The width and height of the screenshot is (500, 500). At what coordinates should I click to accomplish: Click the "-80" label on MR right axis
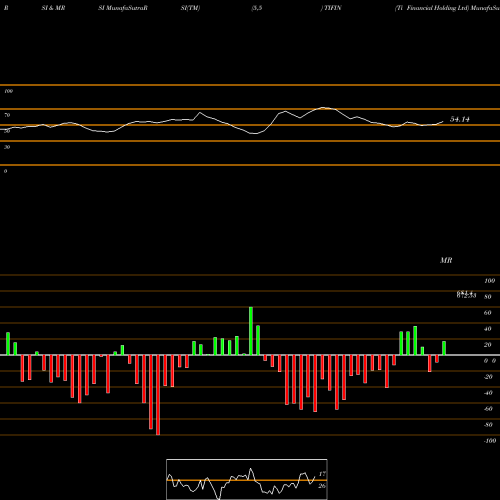click(x=488, y=425)
